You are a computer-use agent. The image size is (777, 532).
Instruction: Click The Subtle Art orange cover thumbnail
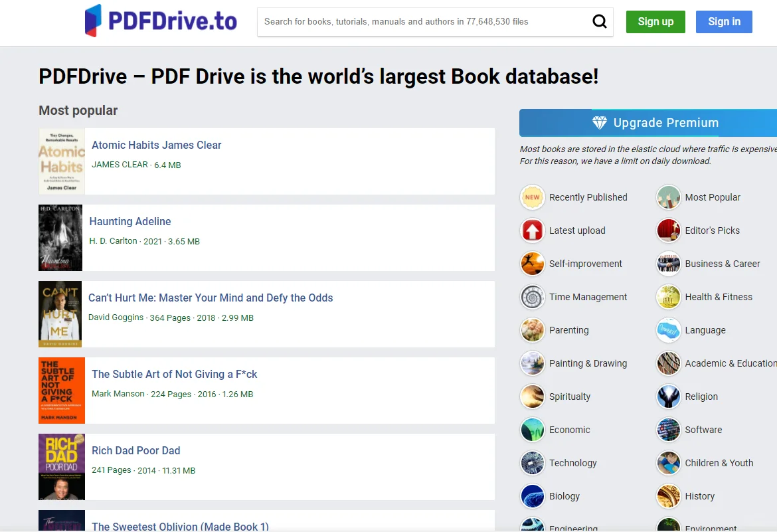[x=62, y=391]
